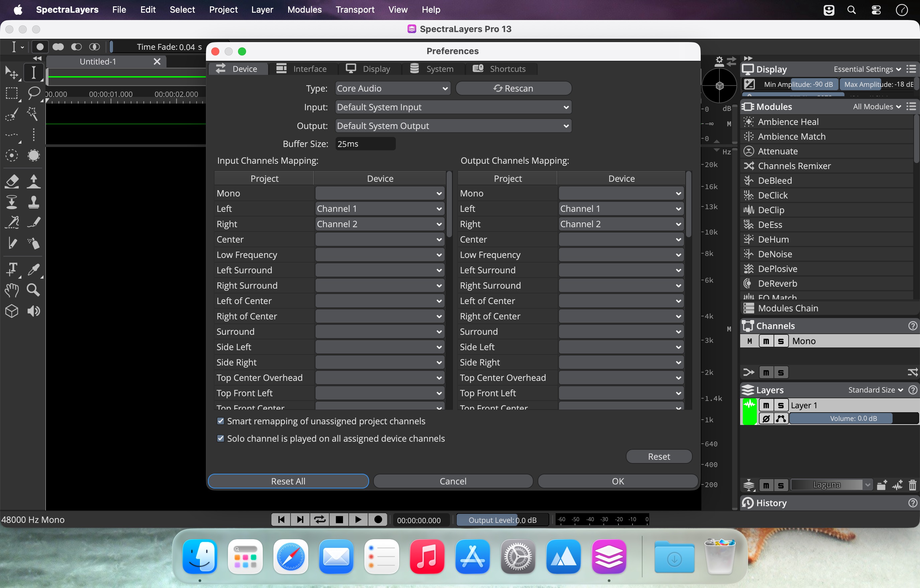Select the Lasso Selection tool

34,93
